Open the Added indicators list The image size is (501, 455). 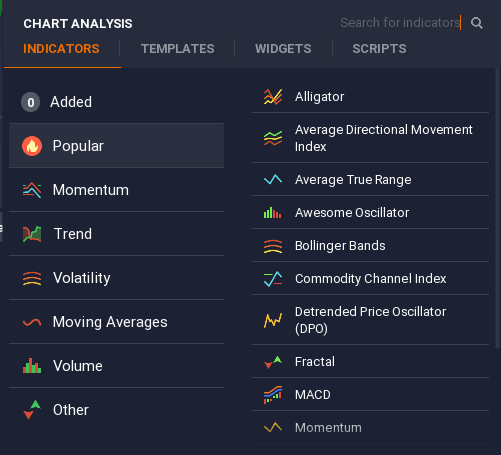pos(116,102)
